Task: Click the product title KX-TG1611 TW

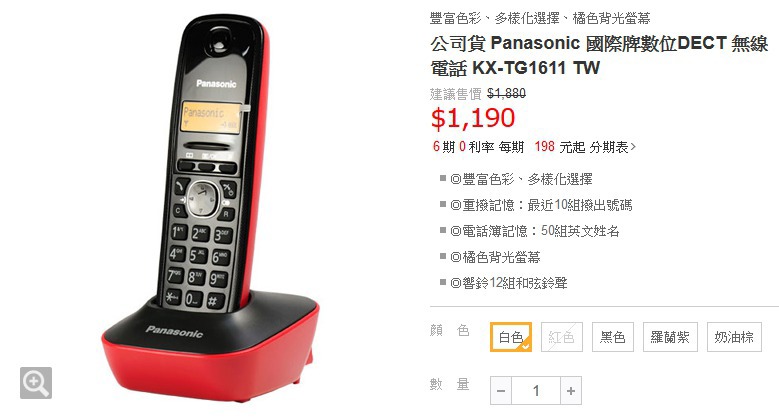Action: pyautogui.click(x=599, y=55)
